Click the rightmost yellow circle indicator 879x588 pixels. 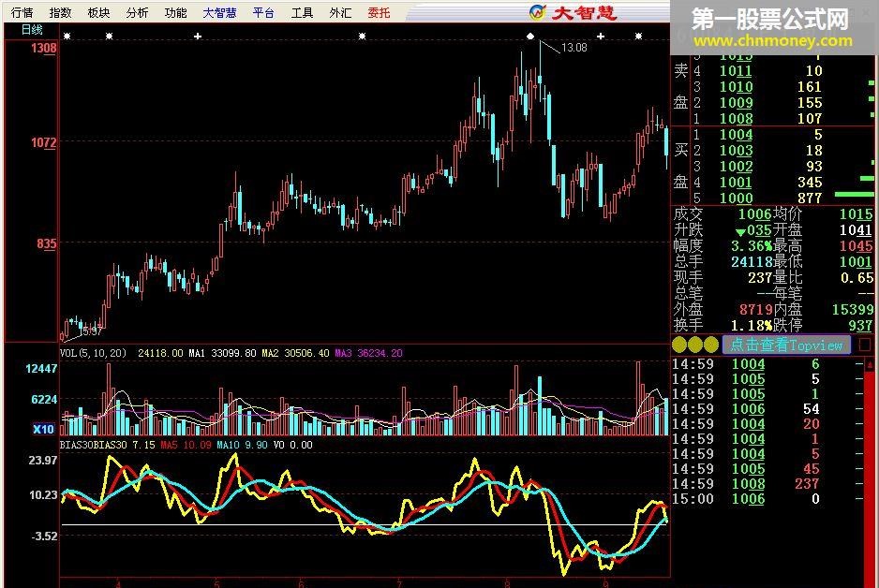coord(711,345)
